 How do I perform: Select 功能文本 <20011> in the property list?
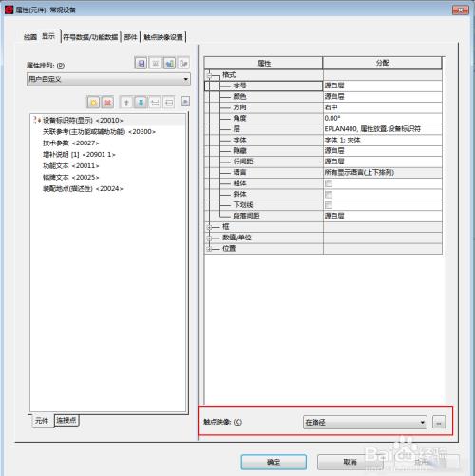point(71,165)
